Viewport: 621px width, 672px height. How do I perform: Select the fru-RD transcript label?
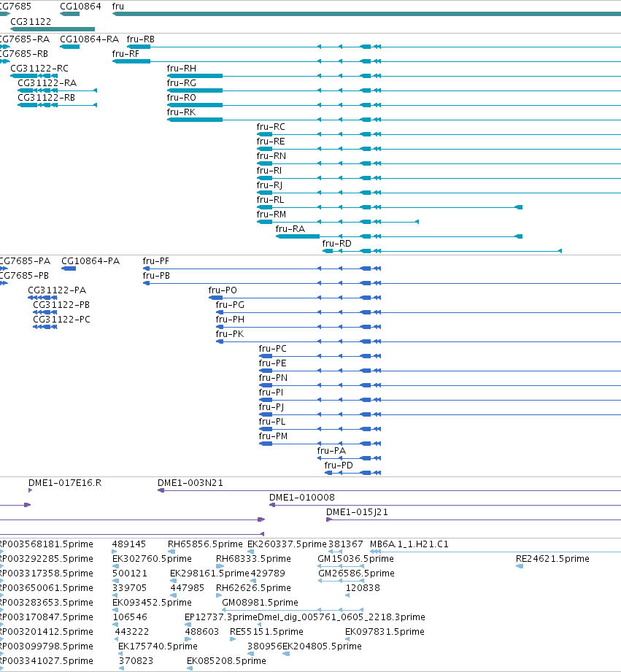coord(337,244)
